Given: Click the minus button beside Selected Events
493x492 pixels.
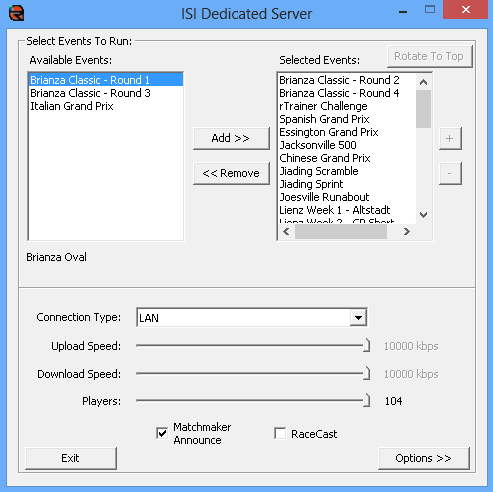Looking at the screenshot, I should 450,173.
